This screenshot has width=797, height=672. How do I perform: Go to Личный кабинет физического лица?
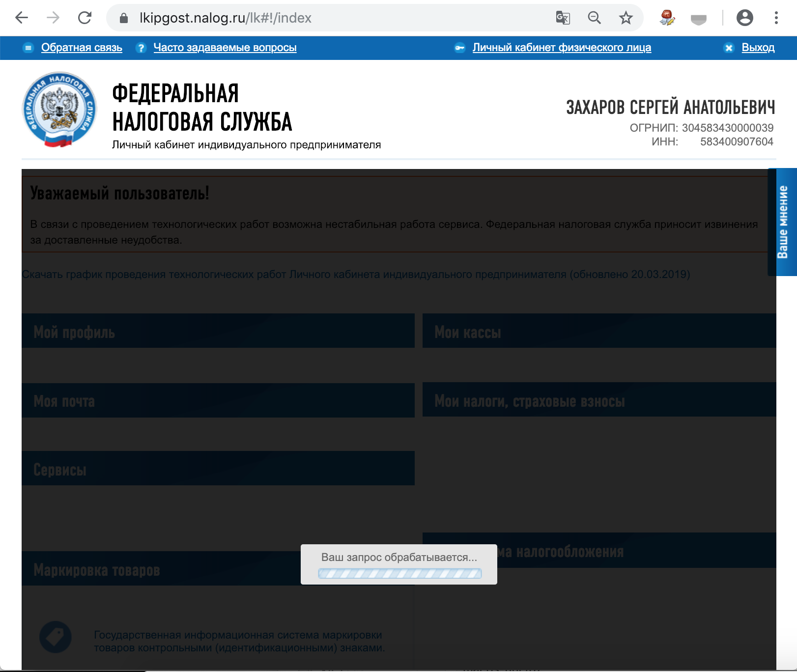pos(562,48)
